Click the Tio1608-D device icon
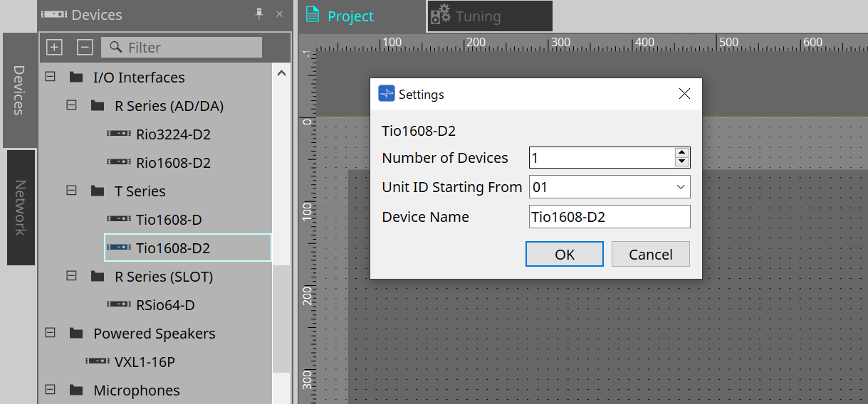Image resolution: width=868 pixels, height=404 pixels. coord(119,219)
